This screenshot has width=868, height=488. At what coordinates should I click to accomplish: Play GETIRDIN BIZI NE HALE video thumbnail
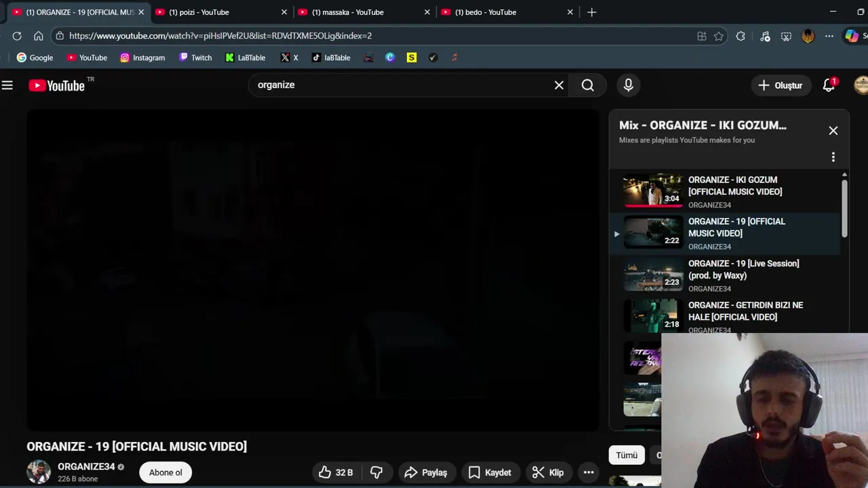[653, 315]
